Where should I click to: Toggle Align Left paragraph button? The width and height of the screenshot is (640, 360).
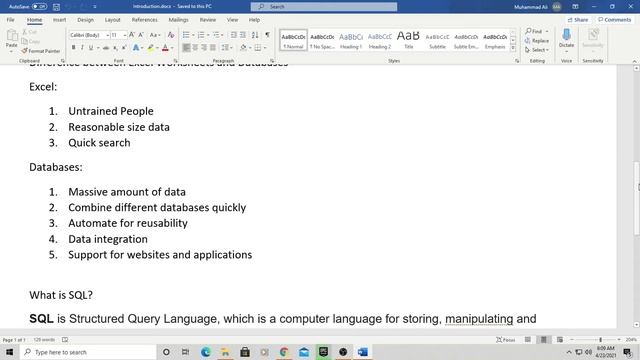click(x=186, y=48)
